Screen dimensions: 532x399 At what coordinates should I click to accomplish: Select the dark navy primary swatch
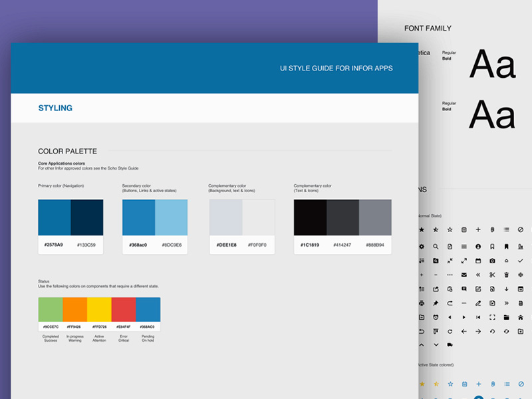[x=87, y=217]
